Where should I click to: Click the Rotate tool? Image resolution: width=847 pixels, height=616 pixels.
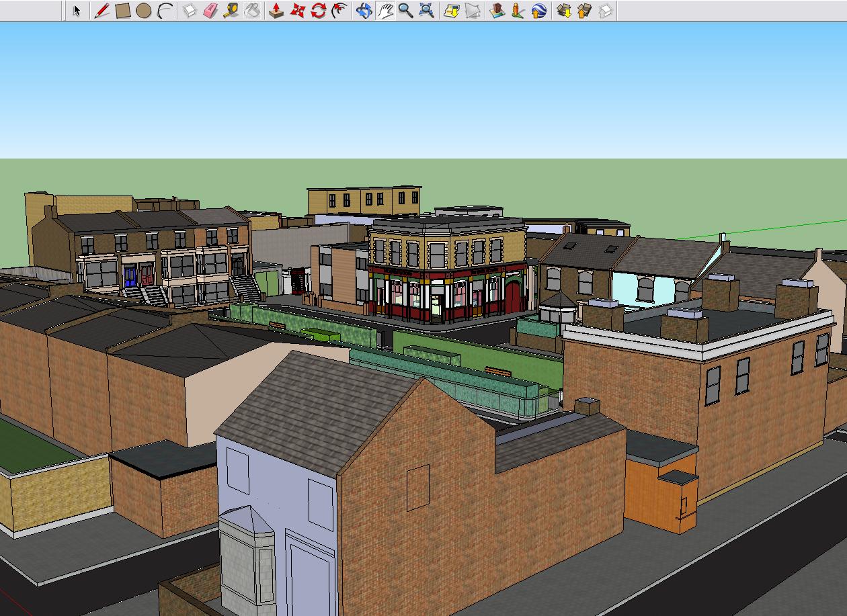tap(318, 11)
